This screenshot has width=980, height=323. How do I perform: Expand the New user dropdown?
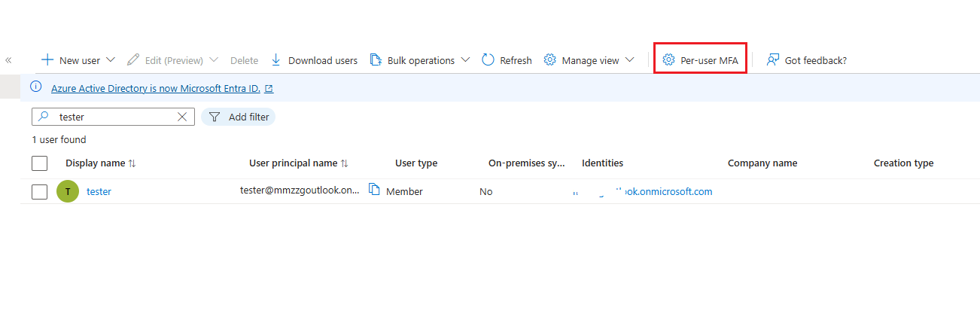click(x=111, y=60)
